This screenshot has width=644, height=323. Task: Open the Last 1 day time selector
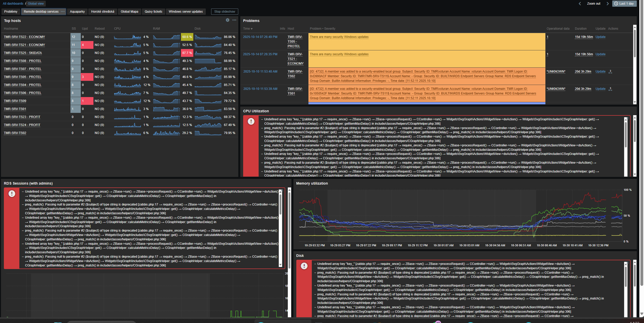(624, 4)
